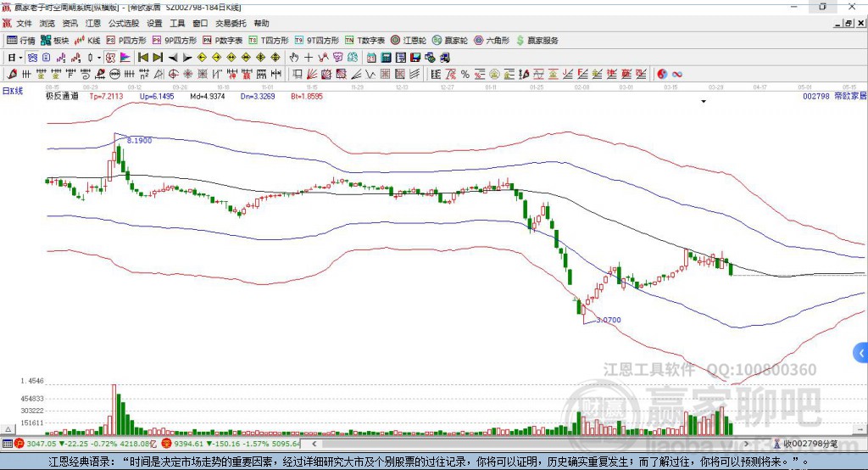This screenshot has width=868, height=470.
Task: Switch to K线 chart view
Action: (x=87, y=41)
